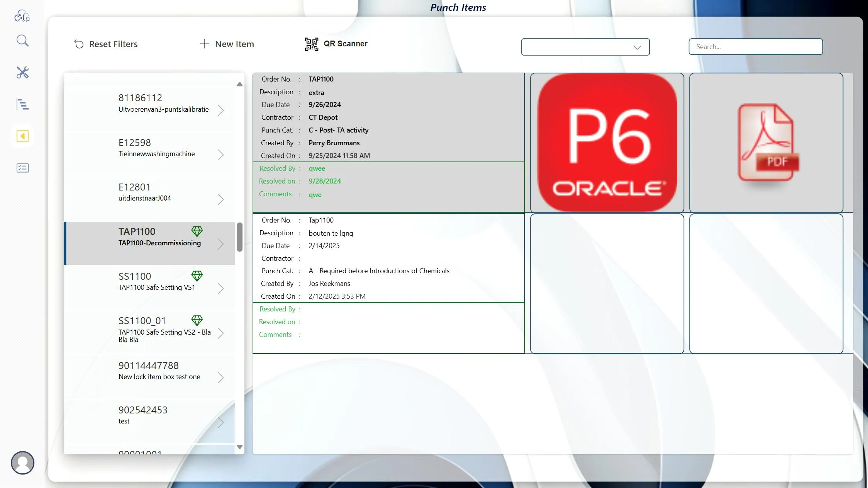The image size is (868, 488).
Task: Select order 90114447788
Action: 148,366
